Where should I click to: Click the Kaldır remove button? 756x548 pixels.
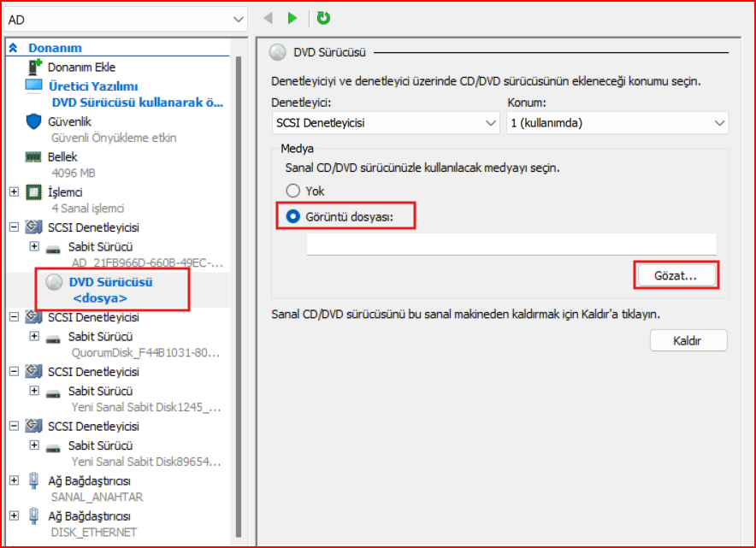[688, 340]
